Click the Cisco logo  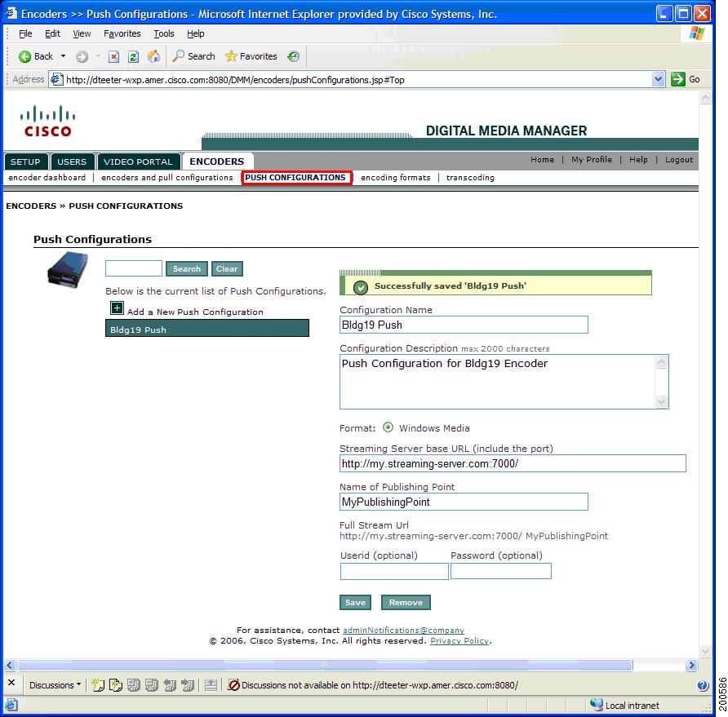[47, 120]
